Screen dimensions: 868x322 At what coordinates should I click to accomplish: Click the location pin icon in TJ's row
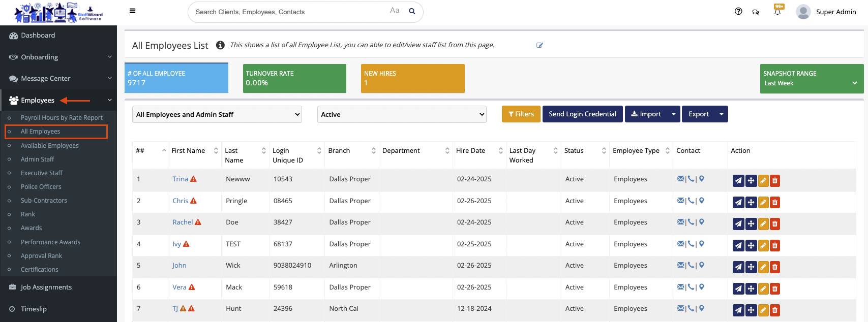coord(702,308)
